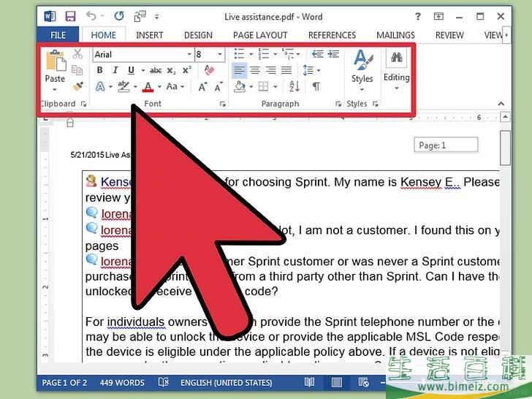The image size is (532, 399).
Task: Increase font size with Grow Font
Action: pos(202,87)
